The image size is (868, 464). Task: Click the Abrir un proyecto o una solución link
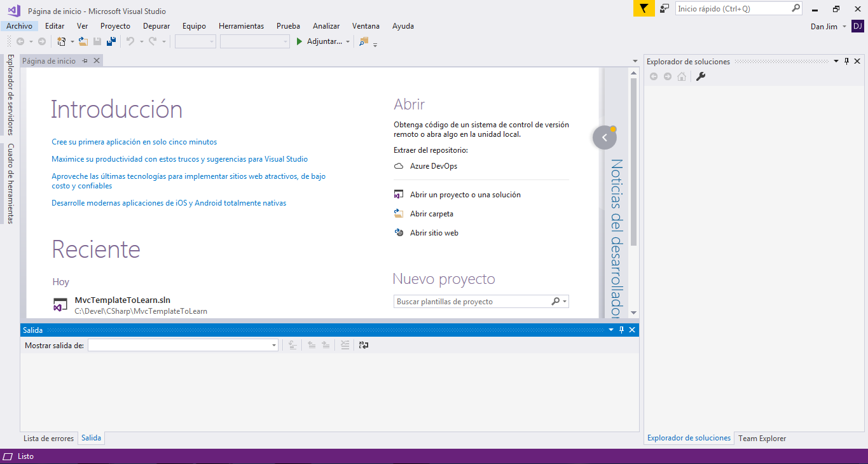point(465,195)
